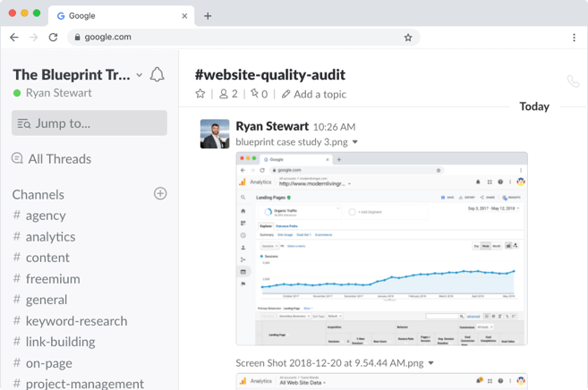Image resolution: width=588 pixels, height=390 pixels.
Task: Expand The Blueprint Tr... workspace menu
Action: click(x=140, y=75)
